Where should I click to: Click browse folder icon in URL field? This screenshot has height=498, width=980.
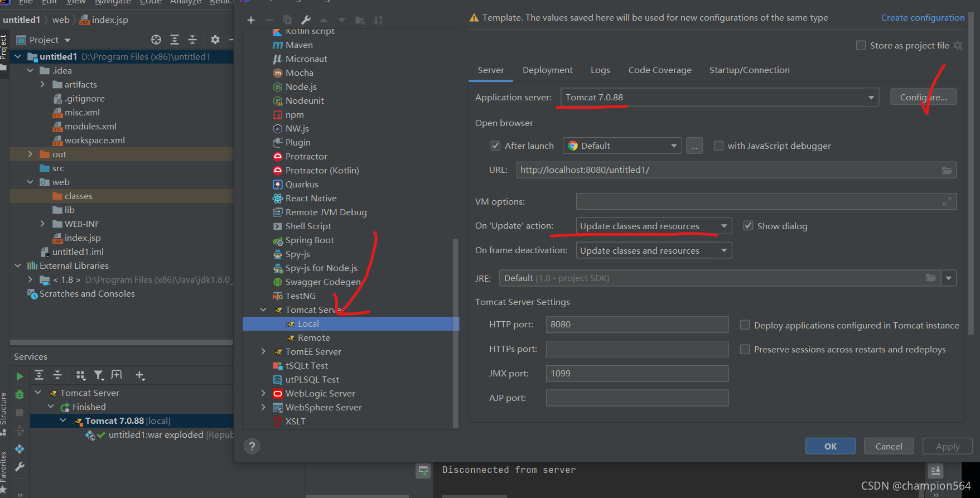click(947, 170)
